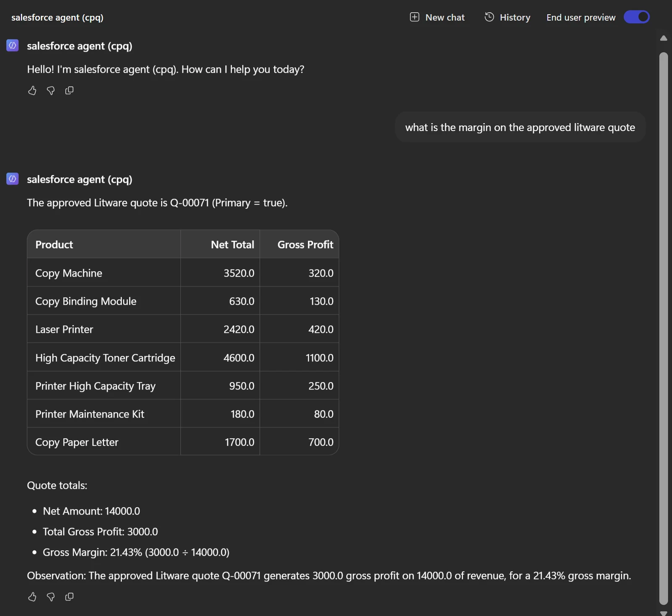Click the greeting text 'How can I help you today?'
Screen dimensions: 672x616
(x=243, y=69)
